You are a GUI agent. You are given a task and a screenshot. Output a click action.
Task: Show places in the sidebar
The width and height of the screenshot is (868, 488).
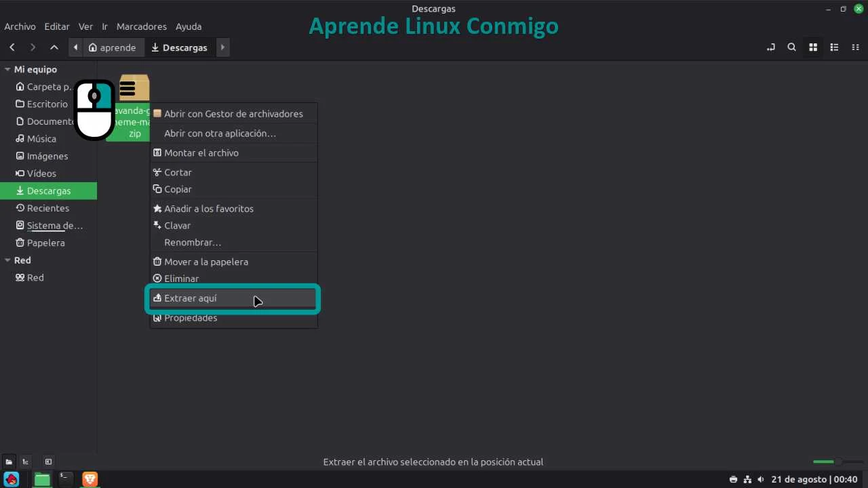tap(9, 462)
